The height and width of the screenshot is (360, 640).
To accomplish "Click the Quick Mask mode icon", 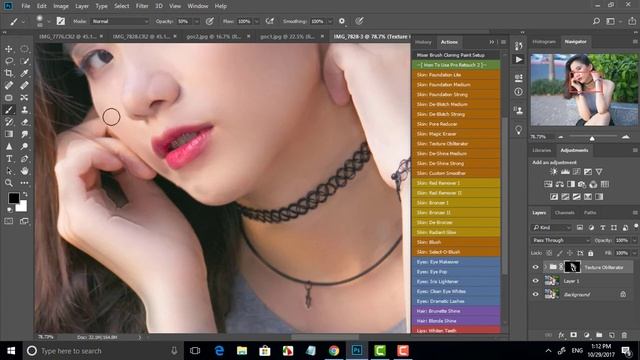I will coord(9,221).
